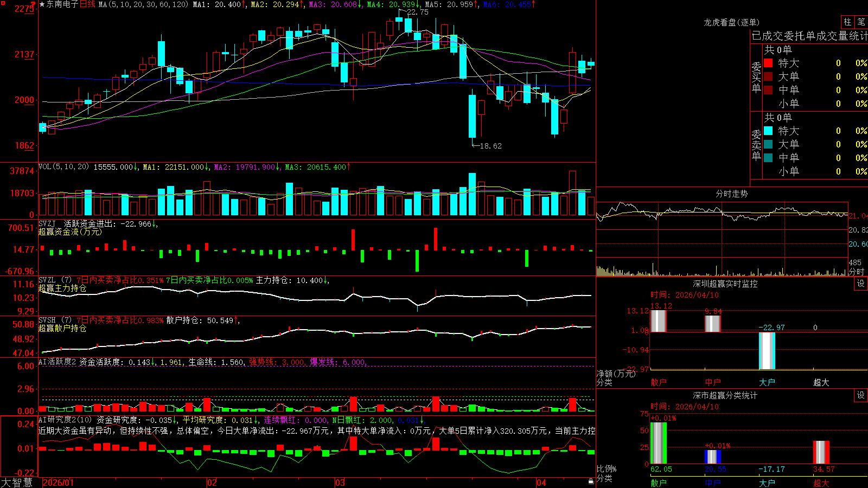The width and height of the screenshot is (868, 488).
Task: Open 设 settings for 深市超赢分类统计
Action: [x=861, y=395]
